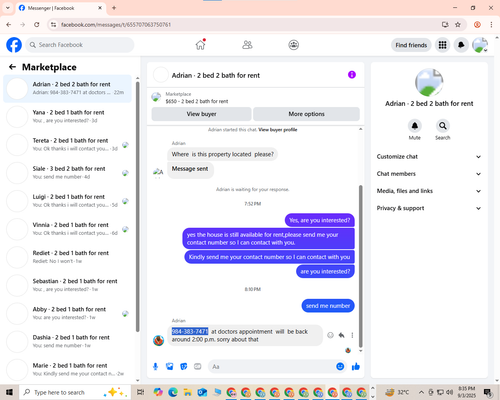The width and height of the screenshot is (500, 400).
Task: Expand Customize chat section
Action: point(429,157)
